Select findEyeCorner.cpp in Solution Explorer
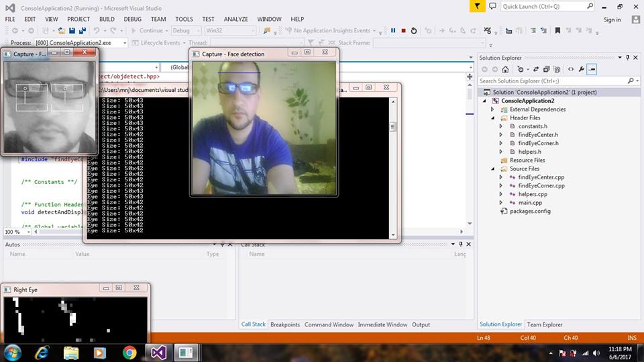Screen dimensions: 644x362 click(541, 185)
